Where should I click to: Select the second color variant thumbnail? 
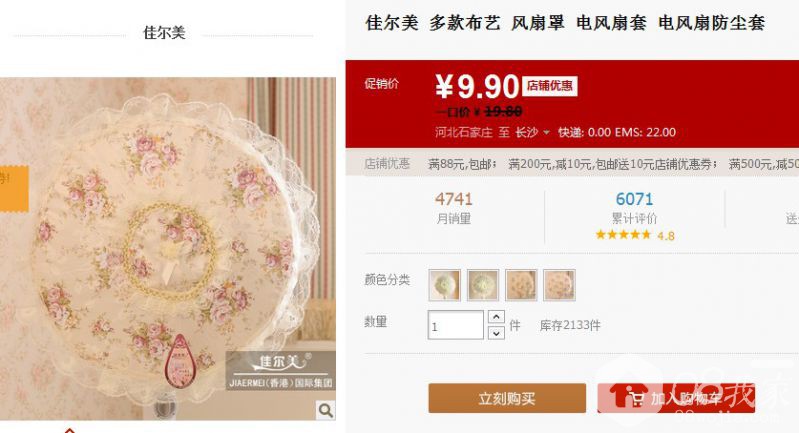tap(483, 285)
